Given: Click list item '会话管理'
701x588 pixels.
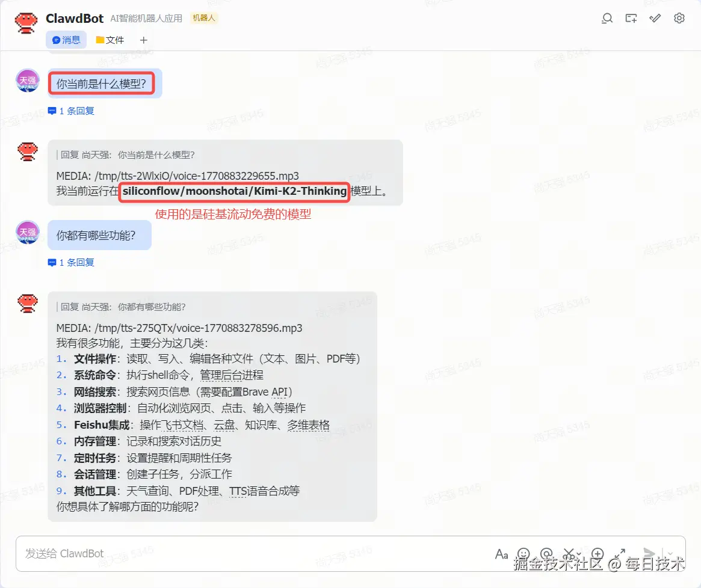Looking at the screenshot, I should (x=95, y=474).
